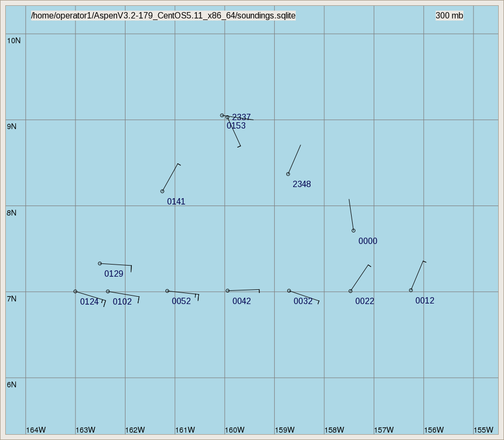
Task: Click the 163W longitude label
Action: click(x=85, y=430)
